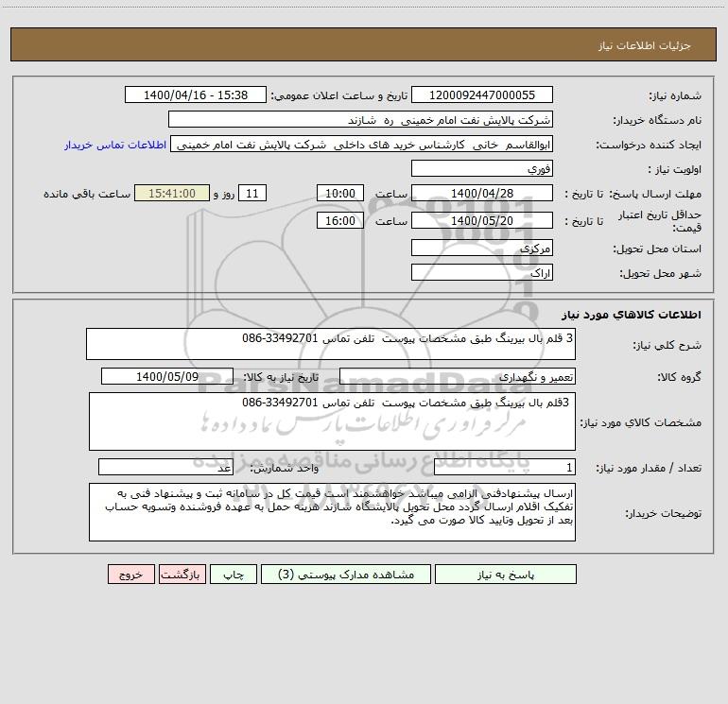Screen dimensions: 728x704
Task: Click the اولویت نیاز field showing فوری
Action: point(482,168)
